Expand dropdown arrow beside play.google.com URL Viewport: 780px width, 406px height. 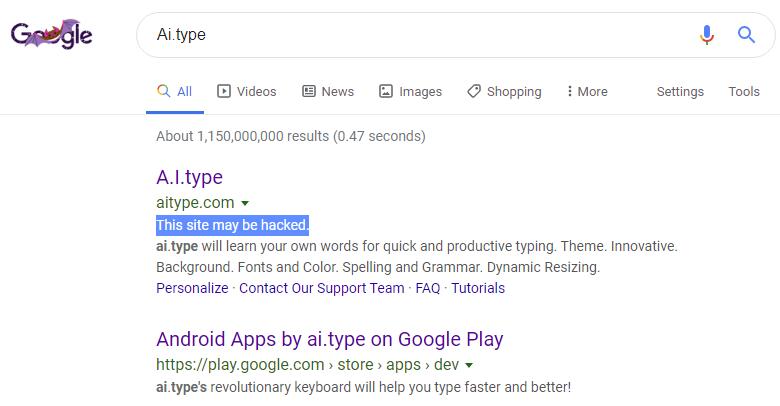point(469,365)
